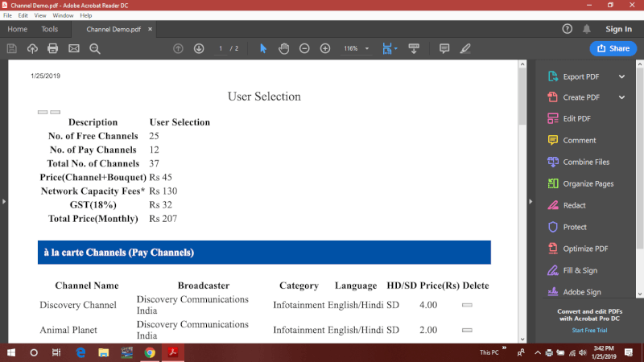Open the Help question mark icon
Viewport: 644px width, 362px height.
(568, 29)
